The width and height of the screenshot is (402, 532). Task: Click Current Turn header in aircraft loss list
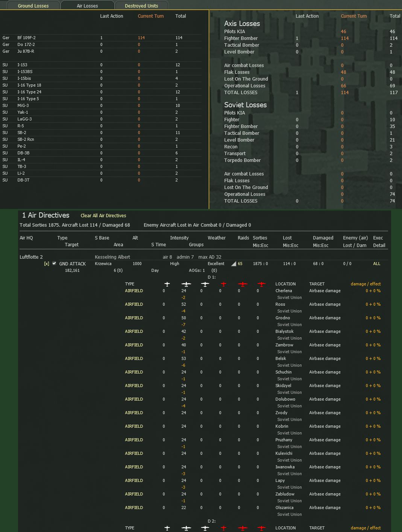click(x=151, y=16)
